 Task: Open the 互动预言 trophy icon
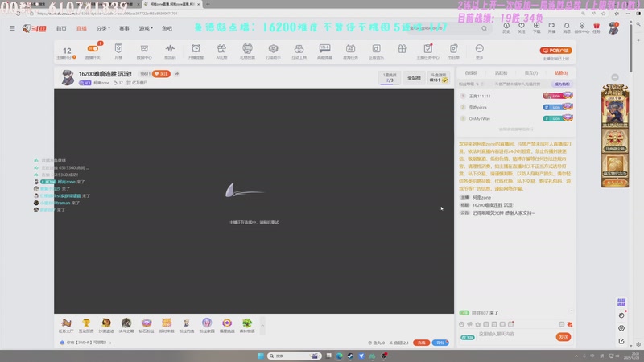[86, 325]
